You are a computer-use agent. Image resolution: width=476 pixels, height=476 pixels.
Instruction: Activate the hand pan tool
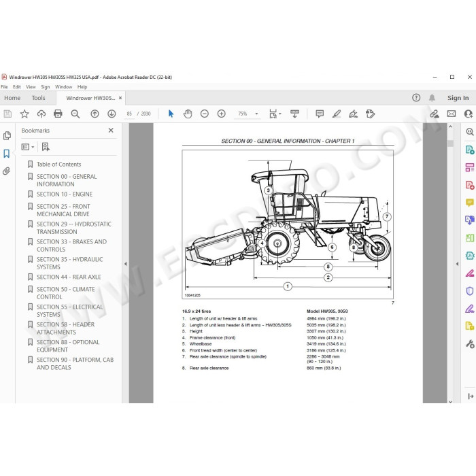pos(188,114)
